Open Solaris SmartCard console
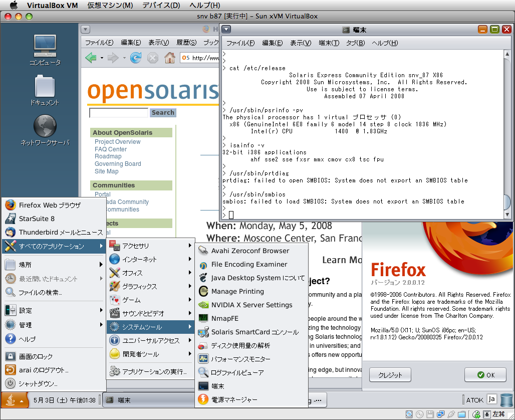Image resolution: width=515 pixels, height=420 pixels. [251, 332]
